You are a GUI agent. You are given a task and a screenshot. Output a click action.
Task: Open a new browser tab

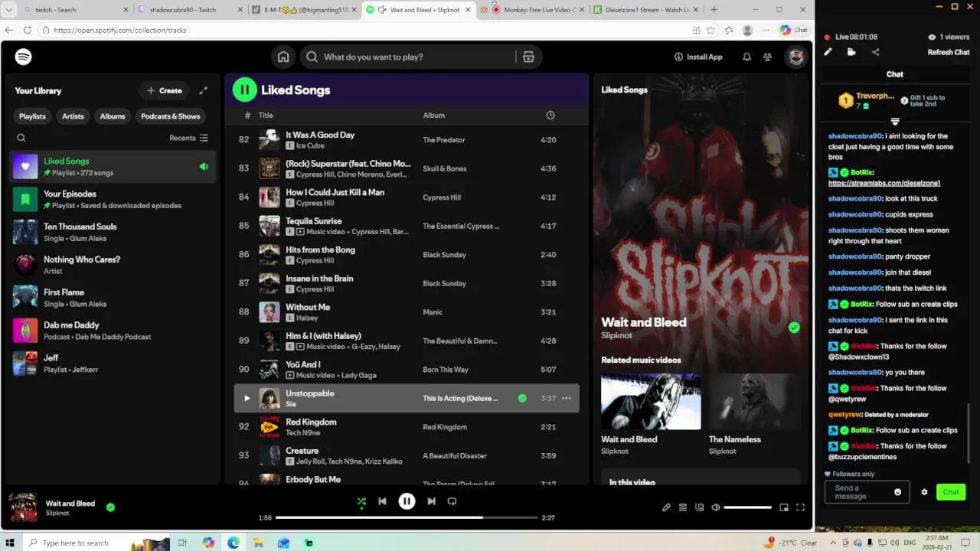click(714, 10)
